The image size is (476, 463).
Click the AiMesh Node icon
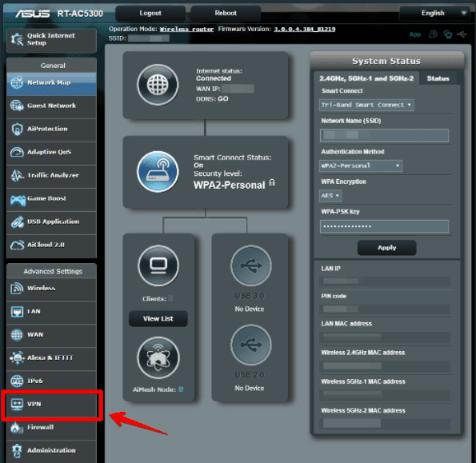point(158,358)
